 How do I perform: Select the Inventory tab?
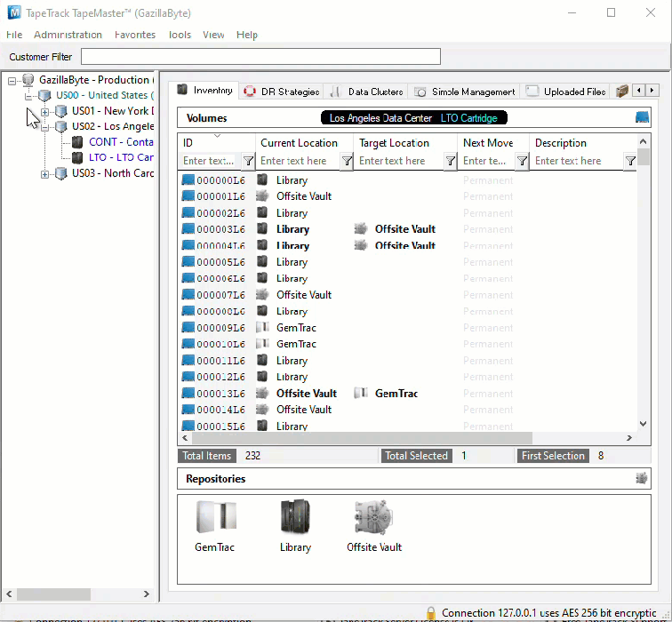206,90
